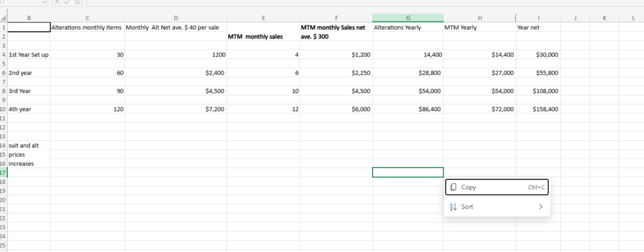Image resolution: width=644 pixels, height=252 pixels.
Task: Expand the Name Box dropdown arrow
Action: 45,3
